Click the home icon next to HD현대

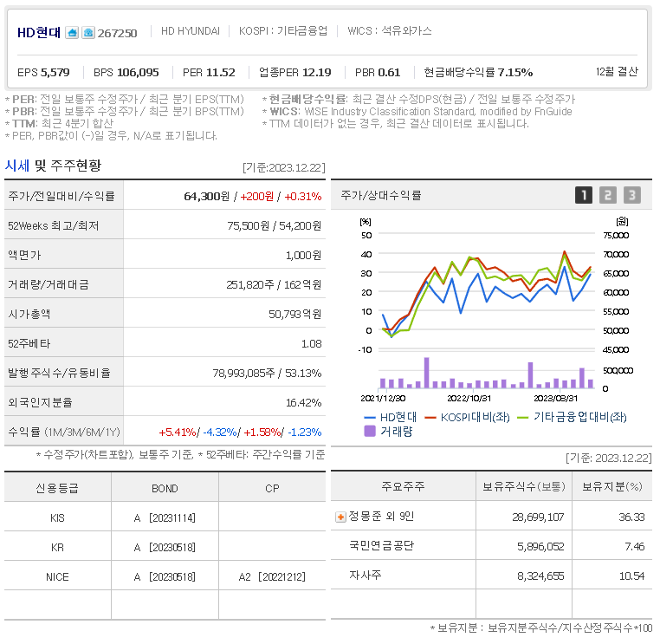72,32
